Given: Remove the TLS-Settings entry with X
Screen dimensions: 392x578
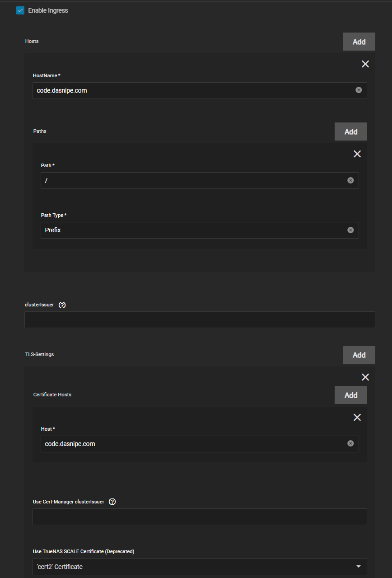Looking at the screenshot, I should coord(365,377).
